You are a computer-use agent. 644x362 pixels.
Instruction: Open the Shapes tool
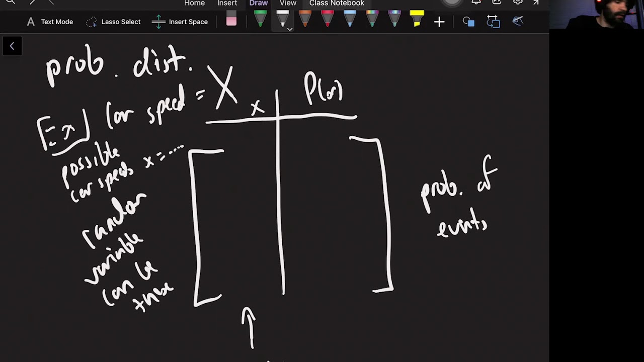[x=468, y=22]
